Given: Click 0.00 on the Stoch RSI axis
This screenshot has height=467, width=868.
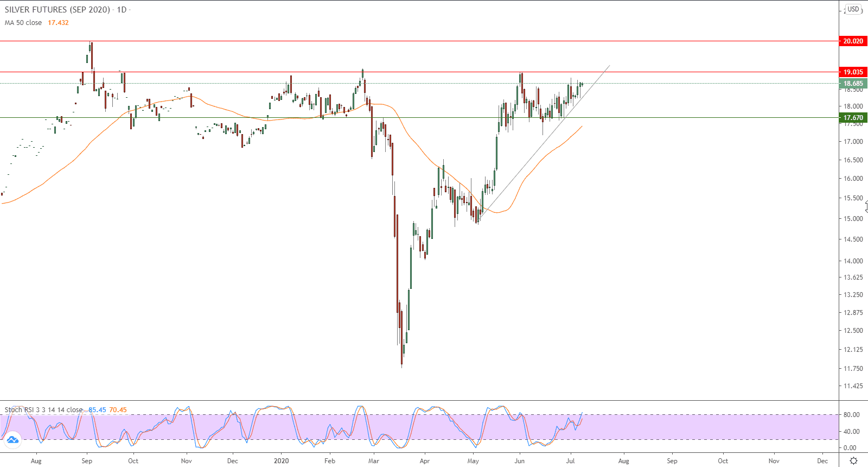Looking at the screenshot, I should tap(850, 448).
